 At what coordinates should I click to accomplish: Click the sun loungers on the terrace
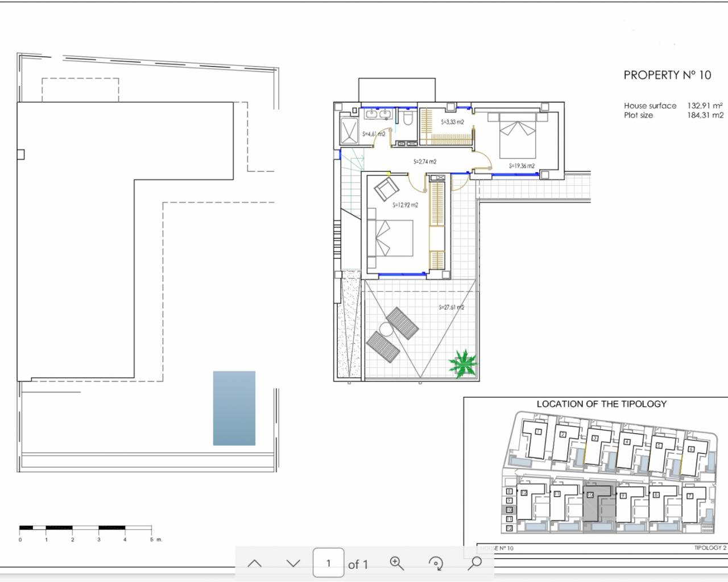coord(392,335)
